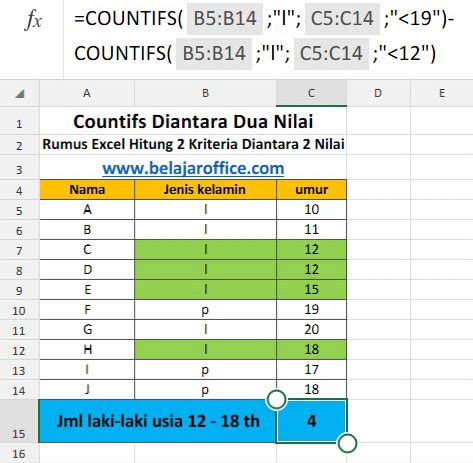Screen dimensions: 473x463
Task: Select subtitle 'Rumus Excel Hitung 2 Kriteria' cell
Action: (193, 144)
